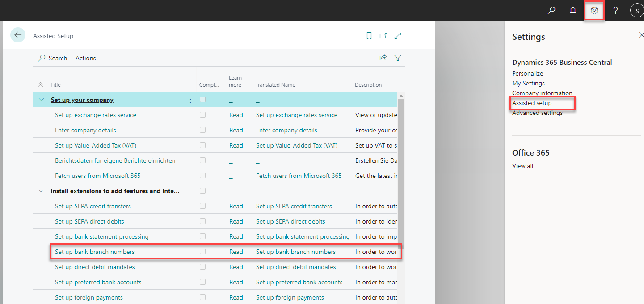The height and width of the screenshot is (304, 644).
Task: Collapse the Set up your company group
Action: point(42,100)
